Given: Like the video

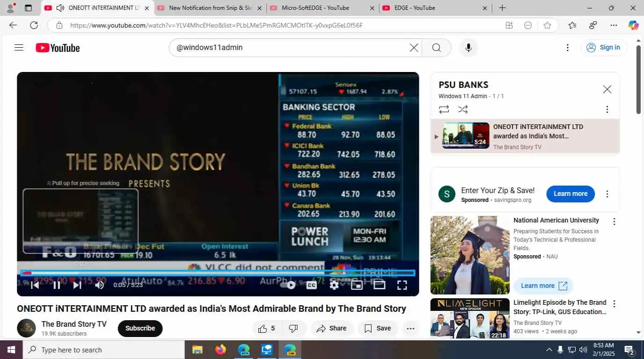Looking at the screenshot, I should click(x=267, y=328).
